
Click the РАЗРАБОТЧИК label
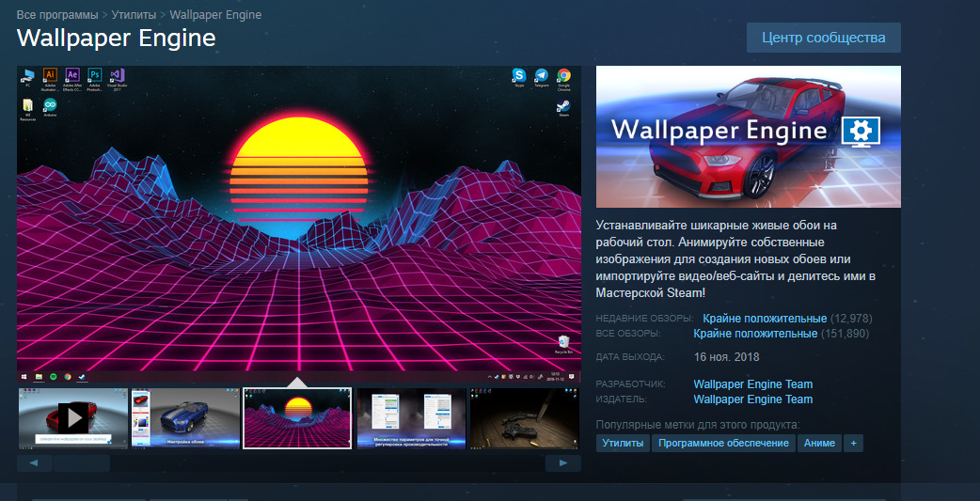(x=631, y=384)
